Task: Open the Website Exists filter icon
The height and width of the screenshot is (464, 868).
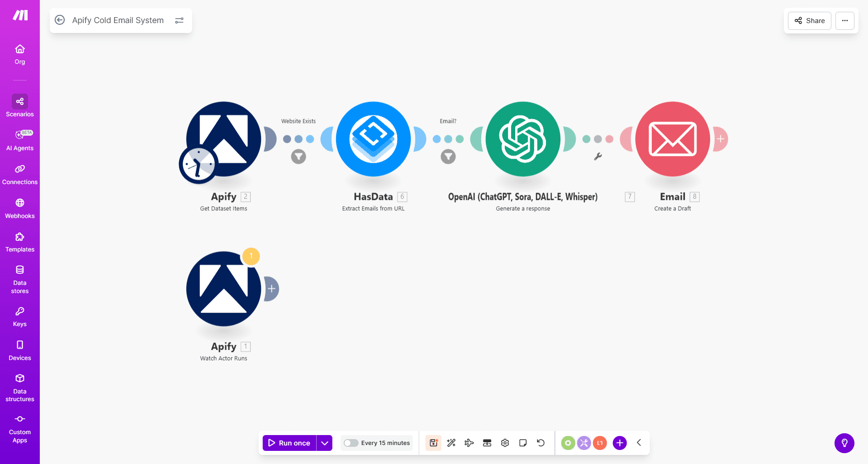Action: (x=299, y=156)
